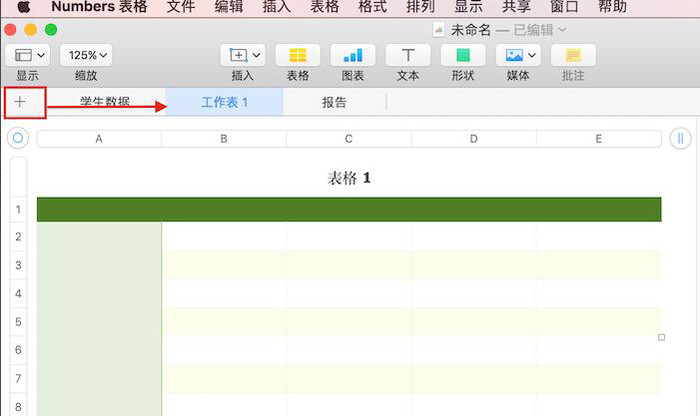Click the plus button to add a sheet
The image size is (700, 416).
point(20,102)
